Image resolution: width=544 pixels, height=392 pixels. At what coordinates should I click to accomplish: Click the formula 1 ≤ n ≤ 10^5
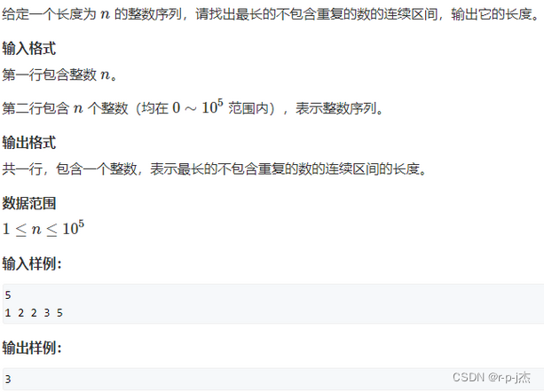[x=43, y=229]
